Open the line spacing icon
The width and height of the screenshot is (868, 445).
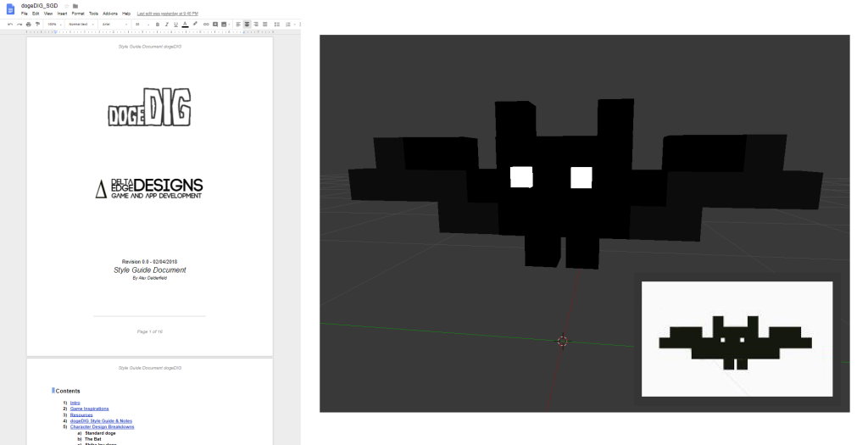(x=276, y=24)
